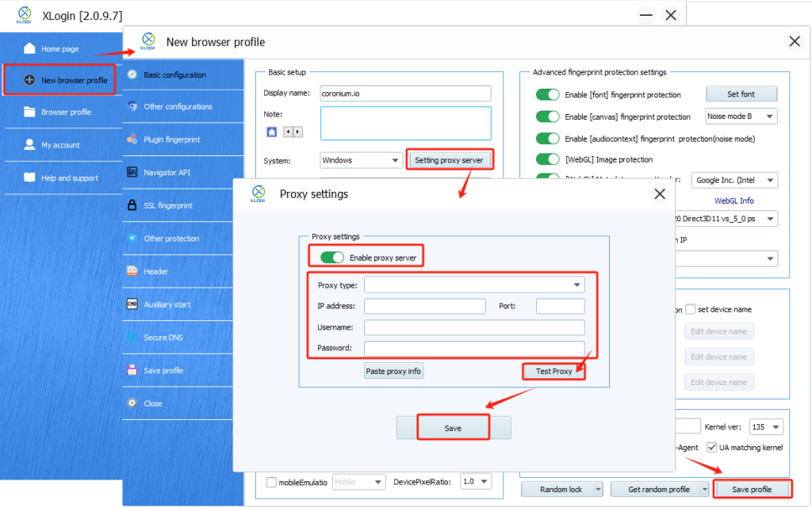This screenshot has height=508, width=812.
Task: Click the Plugin fingerprint icon
Action: (132, 139)
